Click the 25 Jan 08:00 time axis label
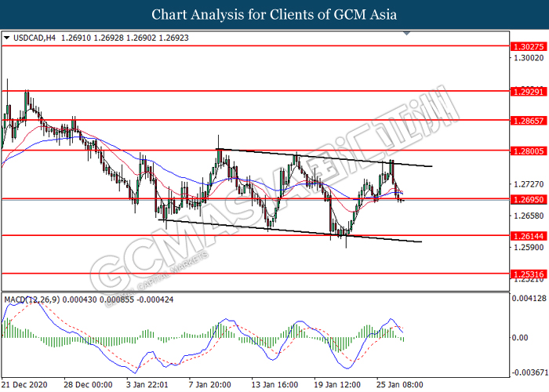Image resolution: width=549 pixels, height=392 pixels. [x=402, y=385]
